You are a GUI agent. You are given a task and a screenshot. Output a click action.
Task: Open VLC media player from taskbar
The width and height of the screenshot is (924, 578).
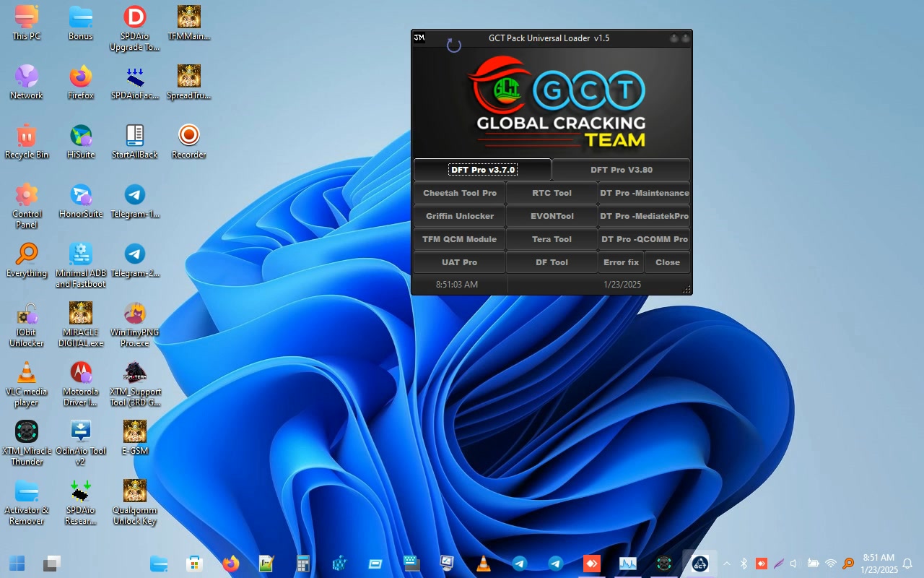(x=484, y=564)
